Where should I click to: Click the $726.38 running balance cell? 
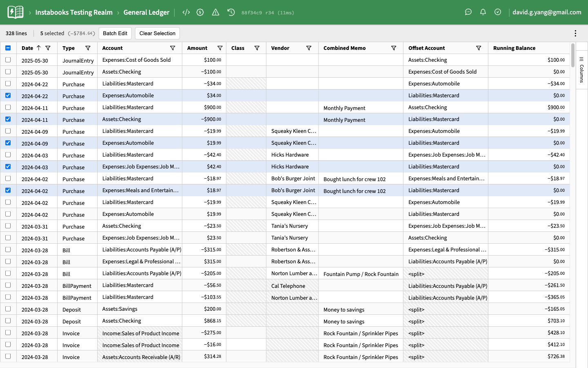[x=529, y=356]
